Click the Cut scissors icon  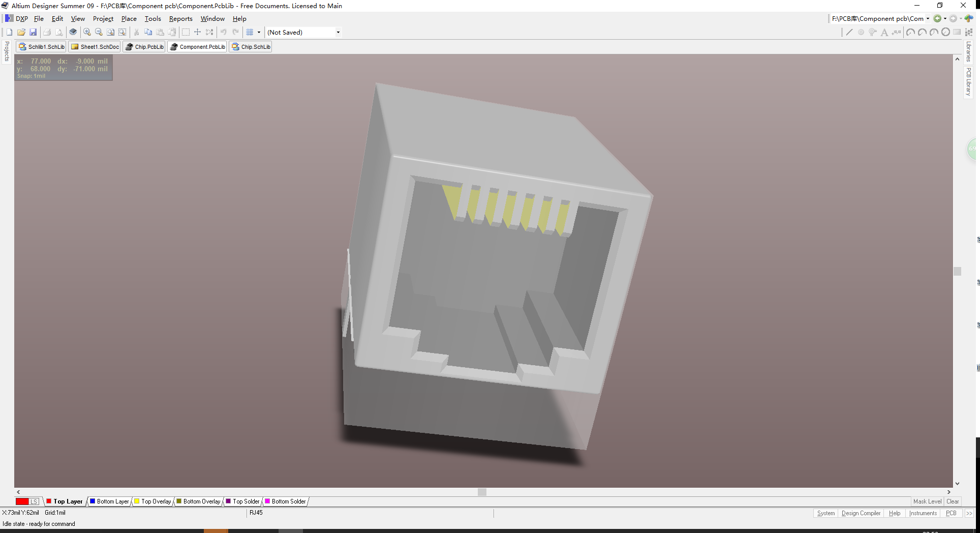136,32
